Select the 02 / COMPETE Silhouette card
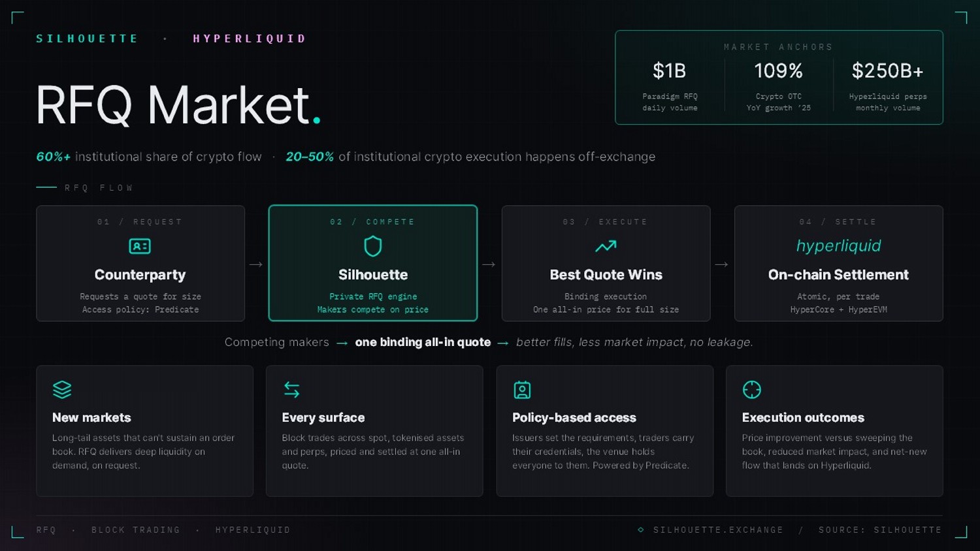 point(373,263)
